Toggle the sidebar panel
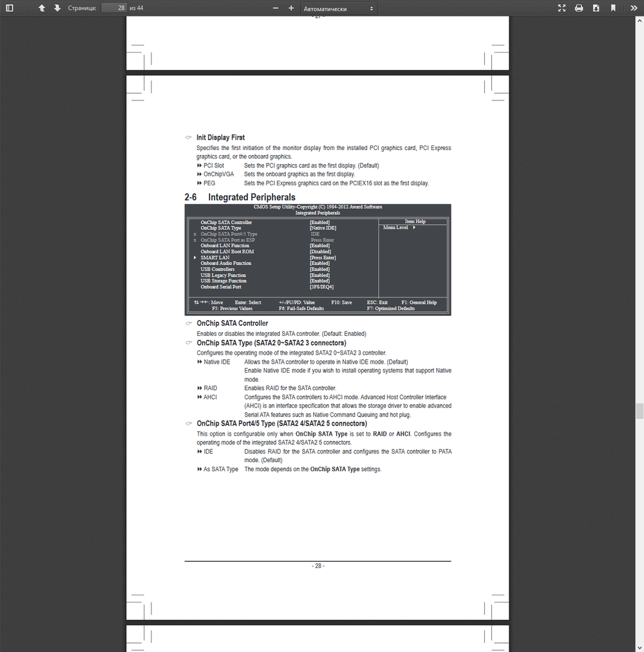The image size is (644, 652). pos(10,8)
